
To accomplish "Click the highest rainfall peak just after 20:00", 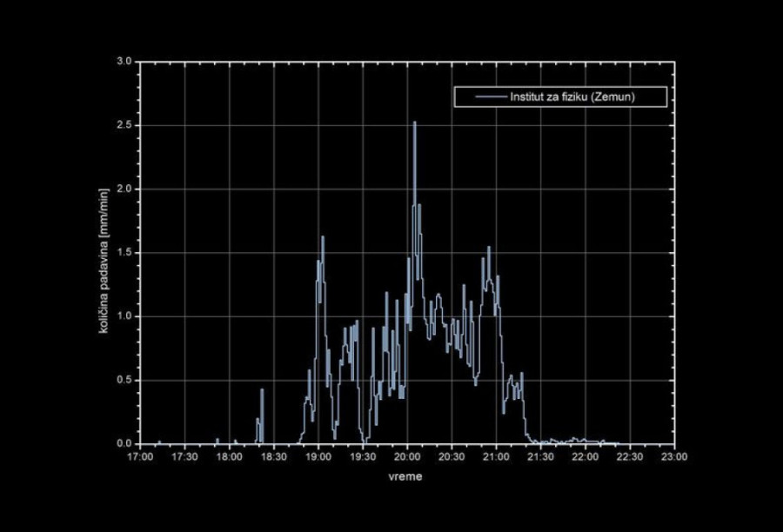I will pos(414,123).
